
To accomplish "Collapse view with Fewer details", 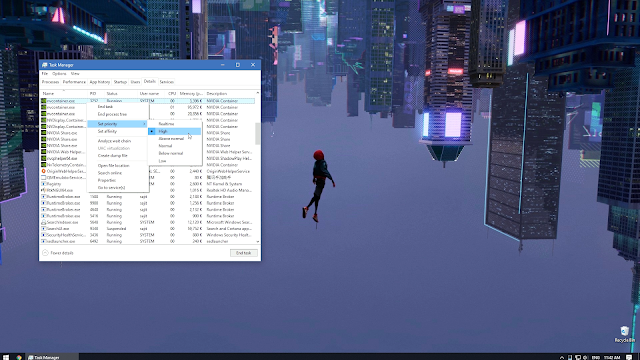I will pyautogui.click(x=58, y=253).
